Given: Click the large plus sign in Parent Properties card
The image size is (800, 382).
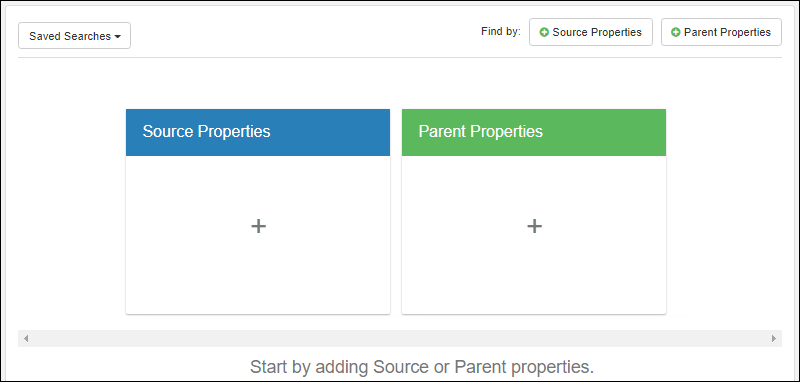Looking at the screenshot, I should click(534, 226).
